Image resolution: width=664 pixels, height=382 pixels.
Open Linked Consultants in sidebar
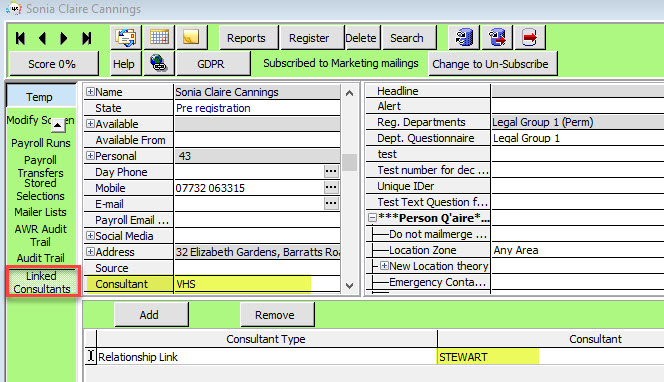(42, 282)
